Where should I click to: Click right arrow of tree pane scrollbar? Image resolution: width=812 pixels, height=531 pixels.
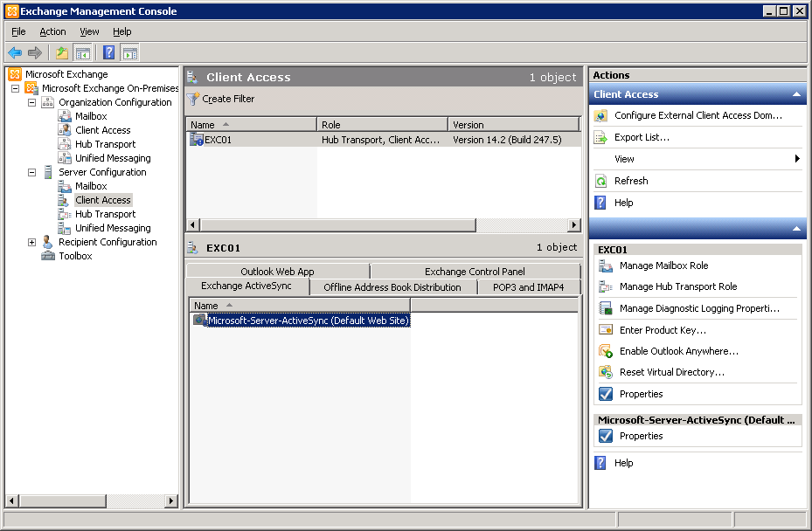171,500
